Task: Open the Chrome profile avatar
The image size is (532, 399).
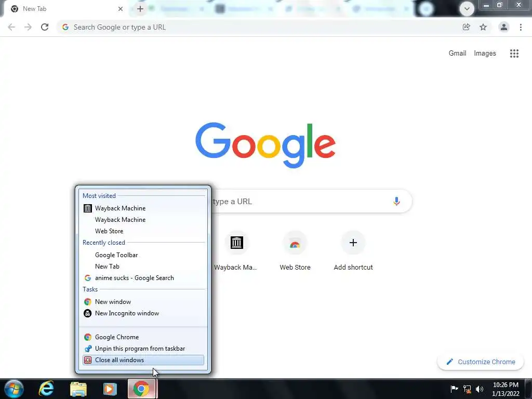Action: pos(504,27)
